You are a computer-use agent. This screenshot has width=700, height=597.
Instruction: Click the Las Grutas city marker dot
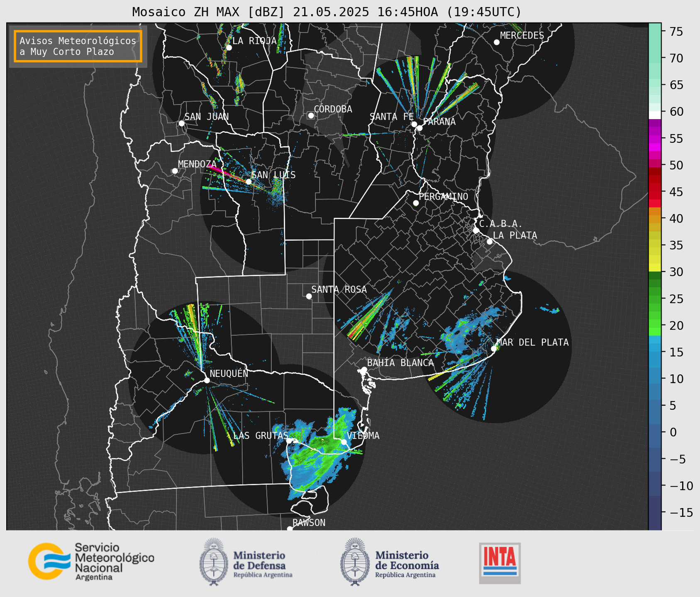pyautogui.click(x=289, y=441)
